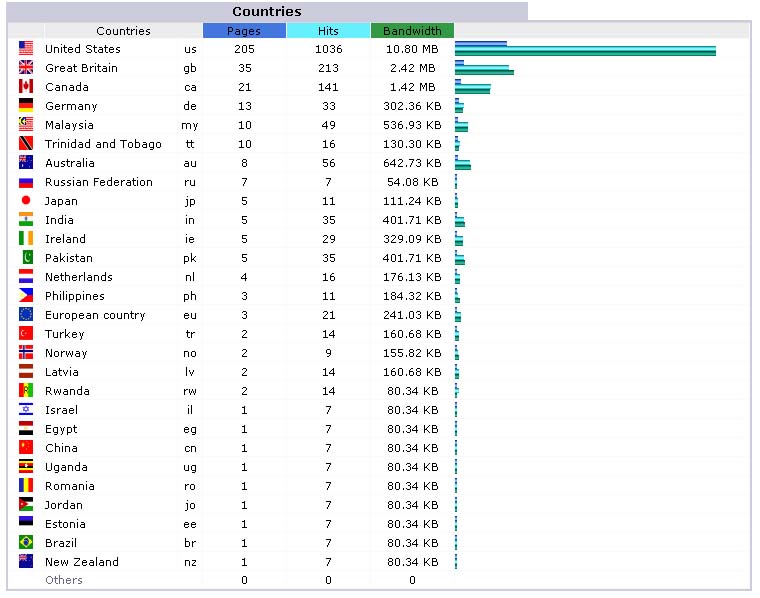Click the 642.73 KB bandwidth value
760x598 pixels.
[x=412, y=163]
